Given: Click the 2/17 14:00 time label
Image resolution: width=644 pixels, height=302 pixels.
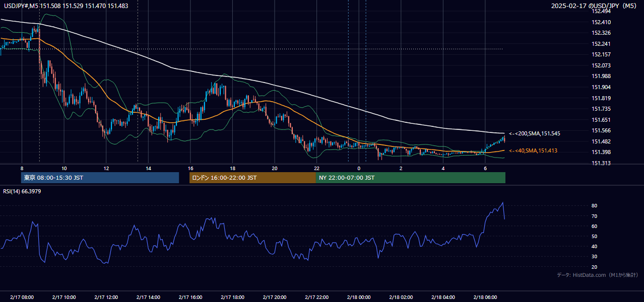Looking at the screenshot, I should [148, 297].
